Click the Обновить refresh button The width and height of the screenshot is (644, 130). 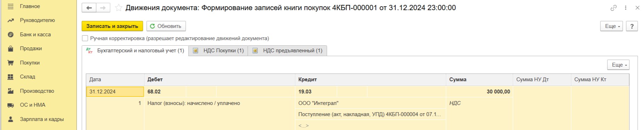pos(166,26)
